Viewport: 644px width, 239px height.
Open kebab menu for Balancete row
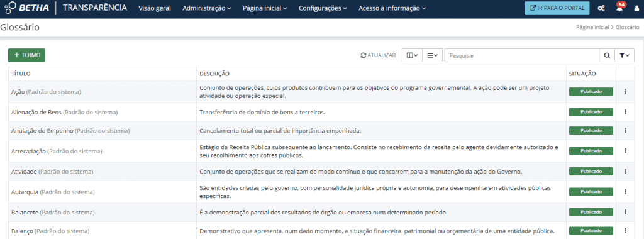(x=625, y=212)
